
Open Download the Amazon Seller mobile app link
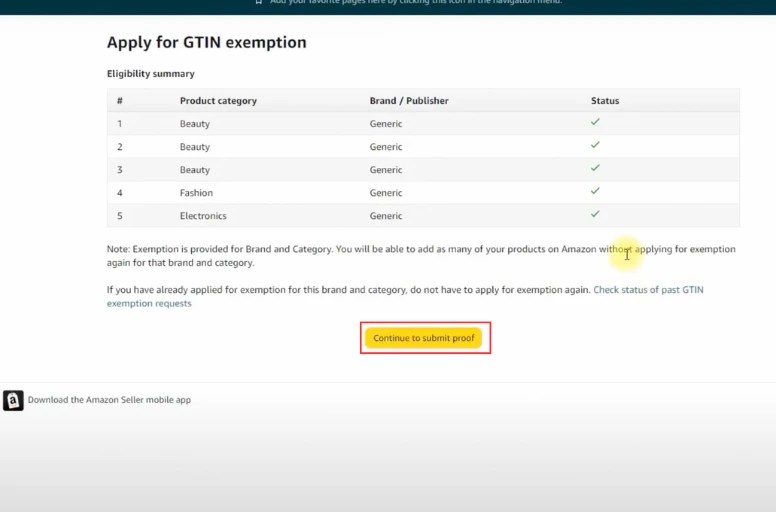coord(109,400)
